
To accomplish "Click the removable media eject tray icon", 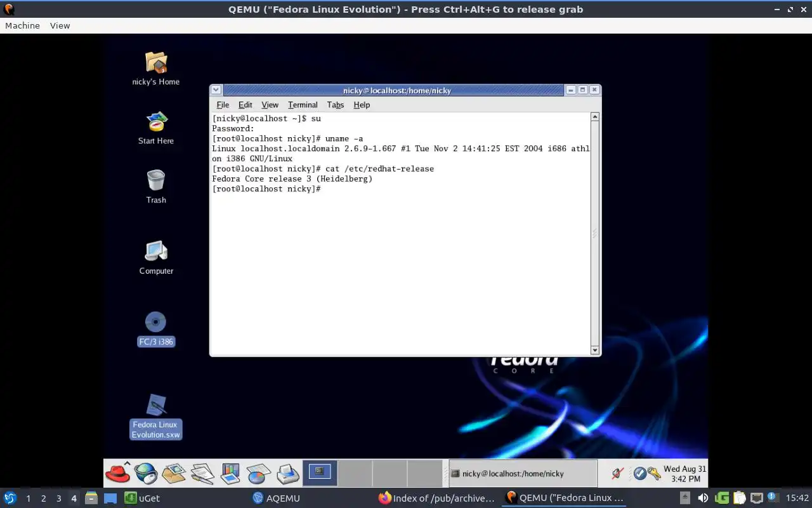I will [x=685, y=498].
